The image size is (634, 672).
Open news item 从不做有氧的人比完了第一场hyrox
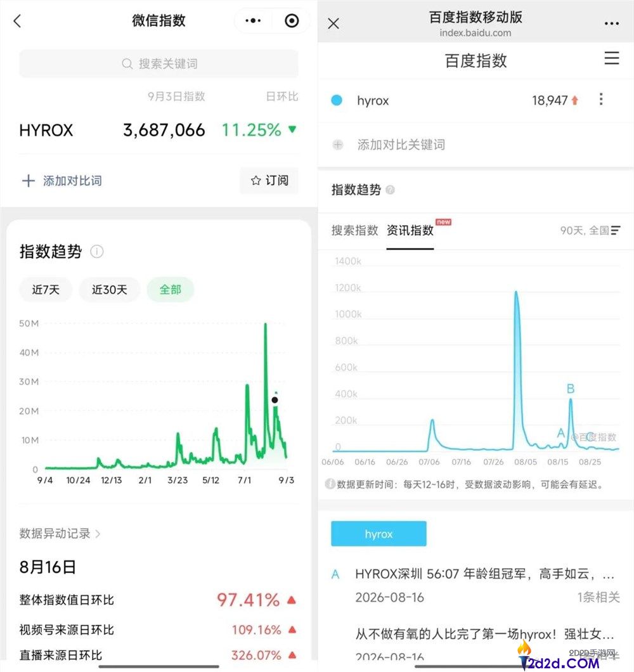click(484, 634)
